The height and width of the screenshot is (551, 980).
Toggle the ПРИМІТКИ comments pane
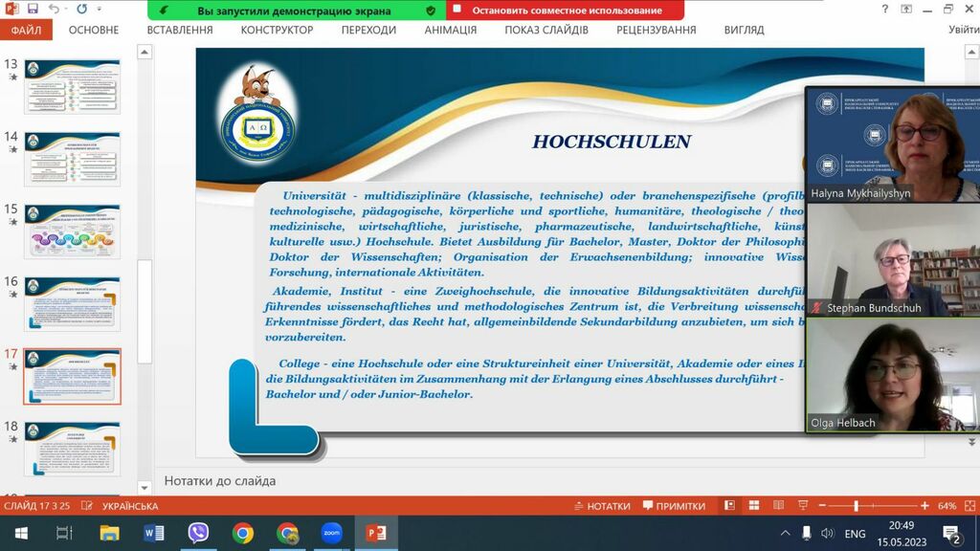pyautogui.click(x=674, y=506)
